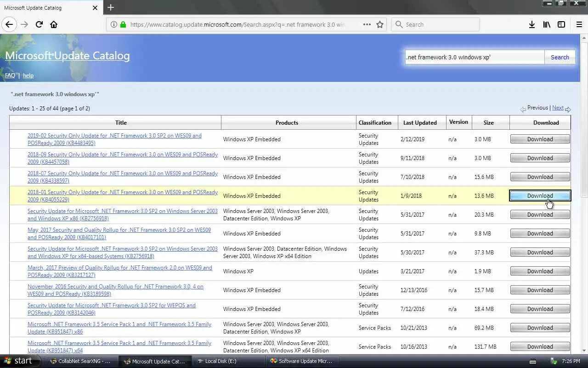
Task: Sort results by Title column
Action: pyautogui.click(x=121, y=123)
